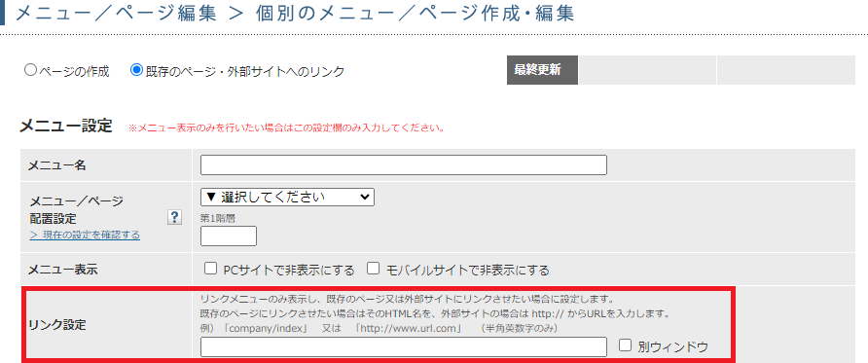Click the メニュー名 row label
Image resolution: width=868 pixels, height=363 pixels.
tap(57, 164)
